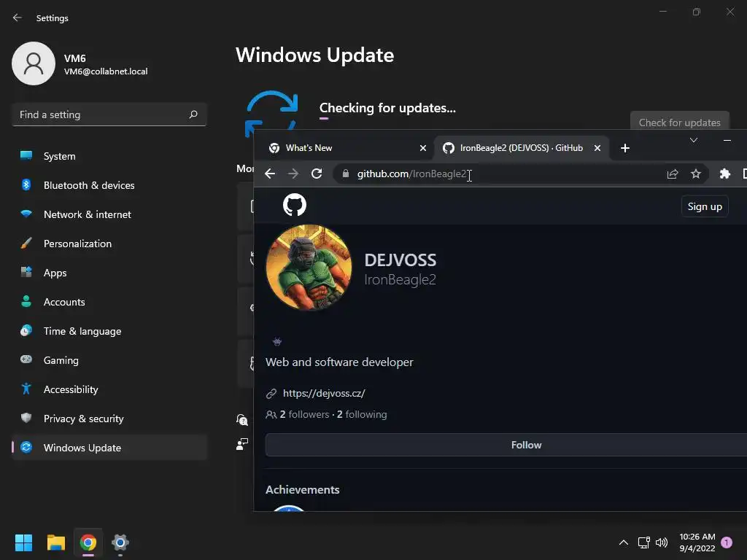The image size is (747, 560).
Task: Open Time & language settings
Action: (x=109, y=331)
